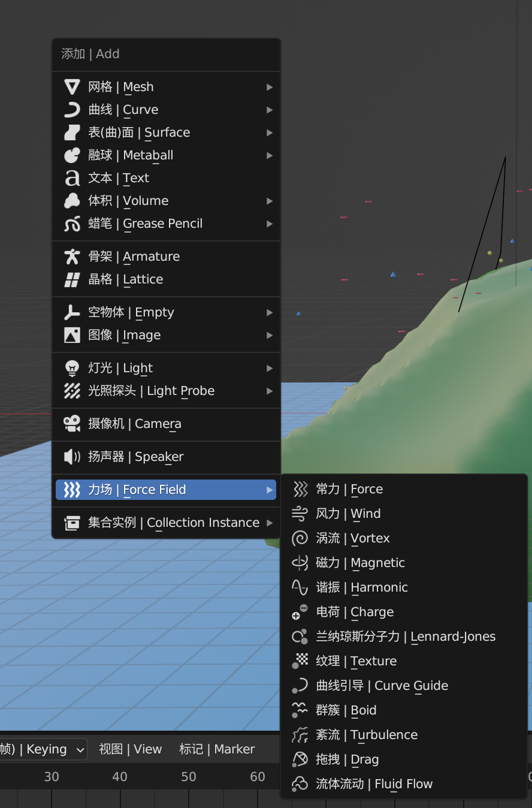Select the Wind force field icon
Screen dimensions: 532x808
pyautogui.click(x=299, y=514)
